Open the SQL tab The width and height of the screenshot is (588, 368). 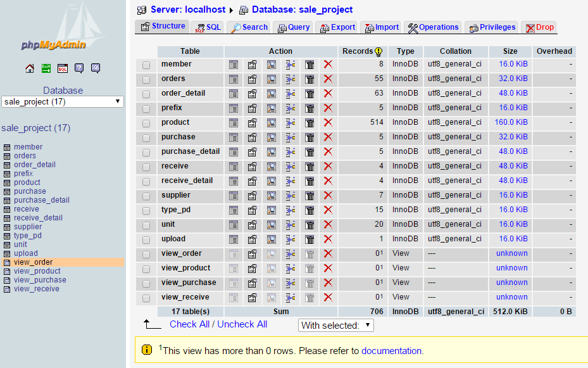[x=208, y=27]
